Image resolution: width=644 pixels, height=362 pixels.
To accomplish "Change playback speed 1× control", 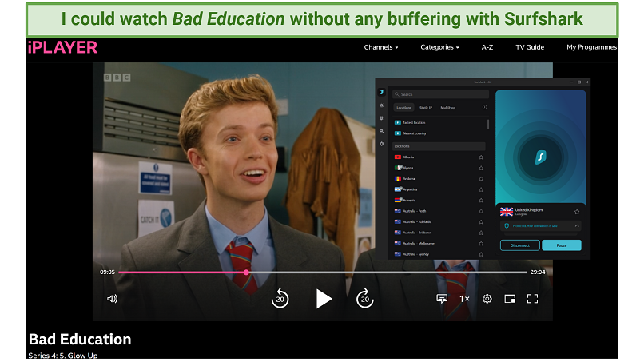I will (464, 299).
